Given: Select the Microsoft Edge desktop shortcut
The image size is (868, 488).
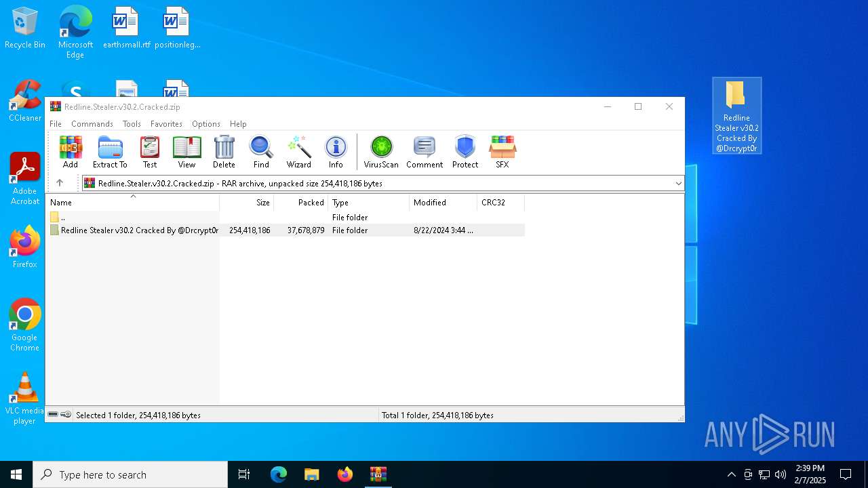Looking at the screenshot, I should (75, 32).
